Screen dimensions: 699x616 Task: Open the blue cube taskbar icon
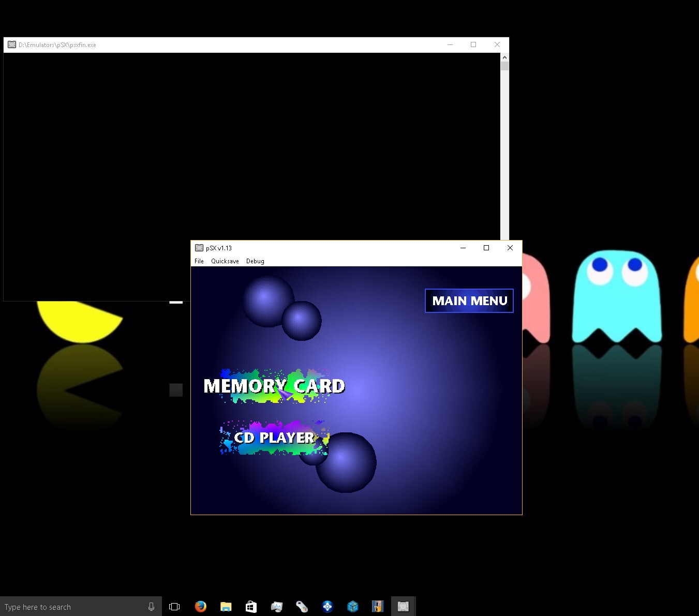353,607
